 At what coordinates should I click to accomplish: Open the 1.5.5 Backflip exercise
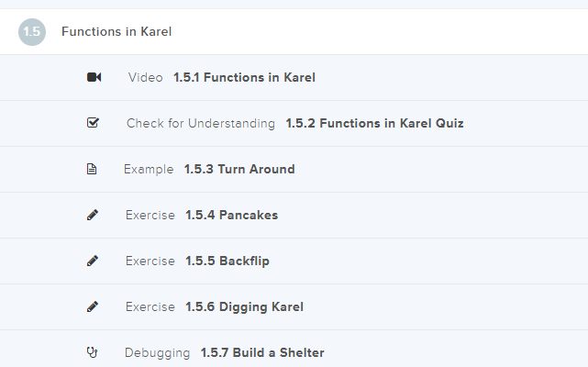(227, 261)
